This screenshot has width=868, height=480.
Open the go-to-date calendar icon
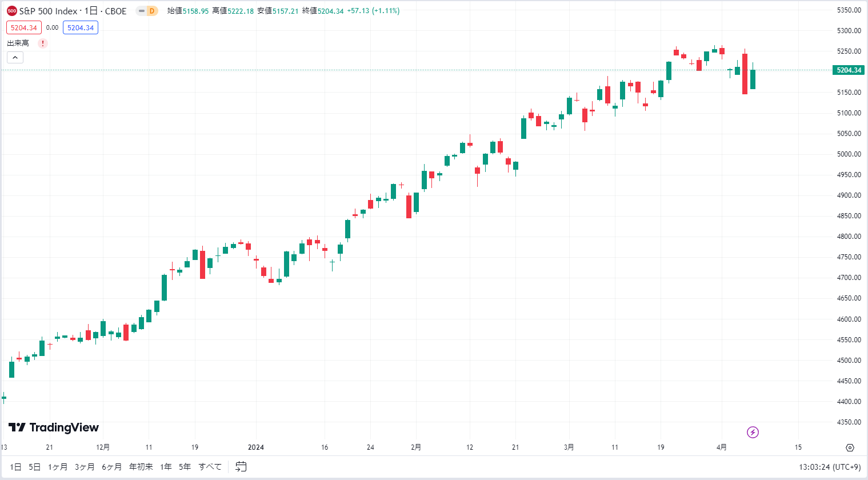[241, 467]
